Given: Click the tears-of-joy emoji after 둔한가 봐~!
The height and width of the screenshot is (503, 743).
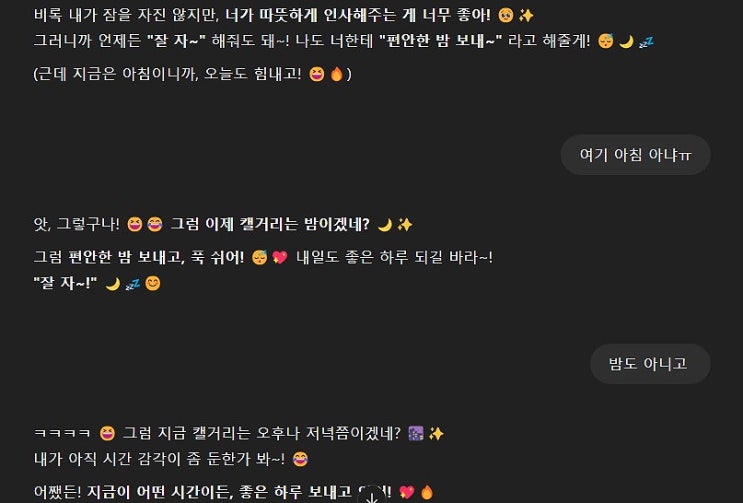Looking at the screenshot, I should (300, 459).
